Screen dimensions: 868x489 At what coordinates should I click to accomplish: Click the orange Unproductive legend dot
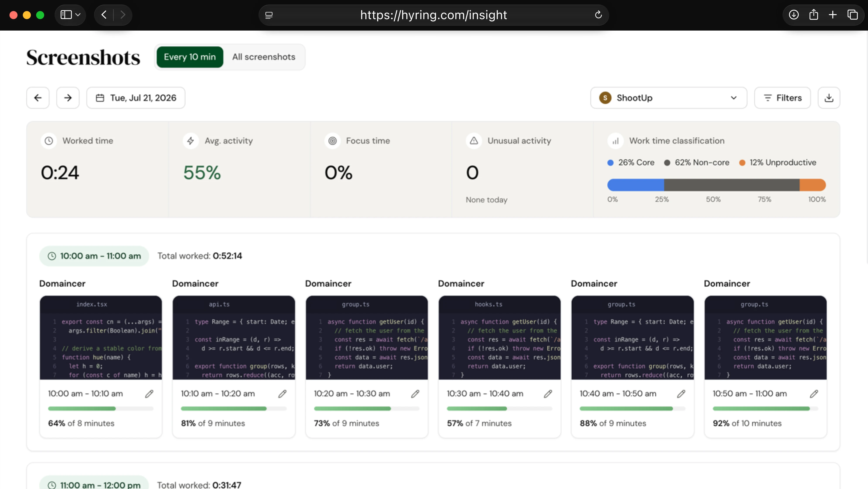tap(742, 163)
